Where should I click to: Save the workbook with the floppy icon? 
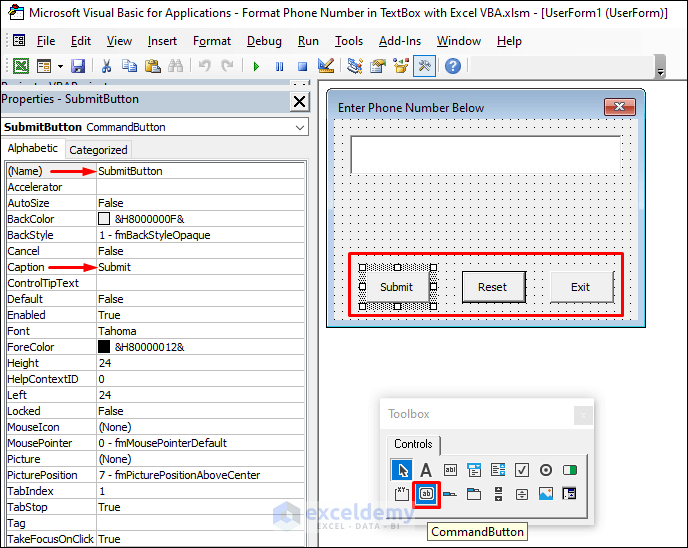[x=78, y=66]
